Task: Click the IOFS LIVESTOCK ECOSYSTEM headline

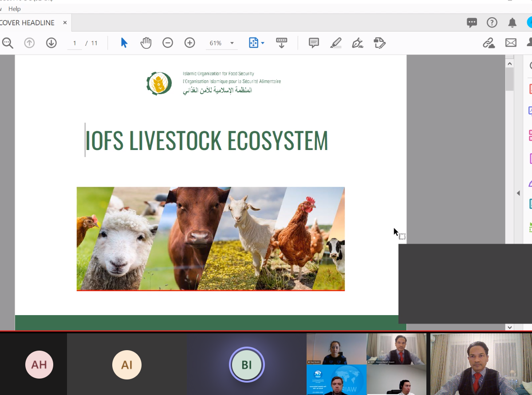Action: 207,141
